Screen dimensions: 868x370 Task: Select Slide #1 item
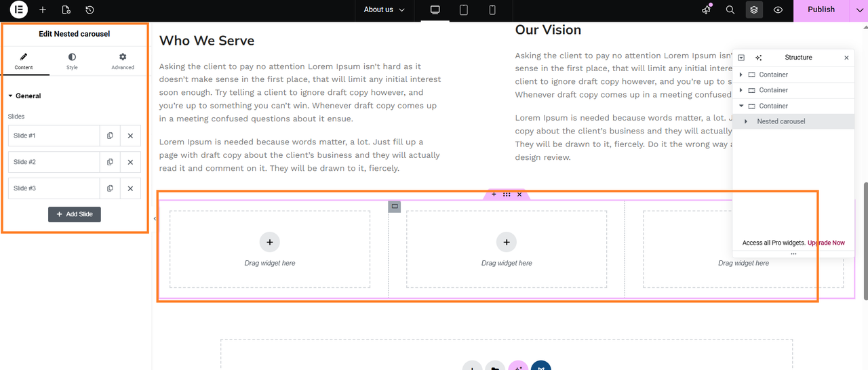(54, 136)
